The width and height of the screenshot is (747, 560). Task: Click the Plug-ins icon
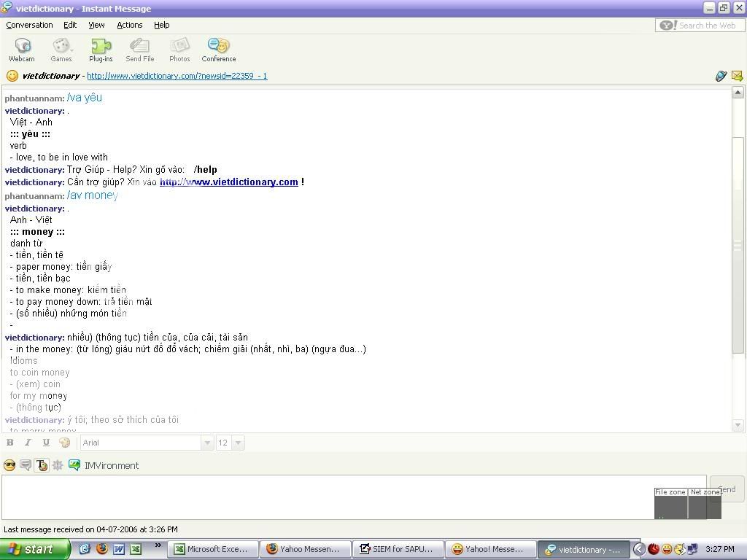101,50
